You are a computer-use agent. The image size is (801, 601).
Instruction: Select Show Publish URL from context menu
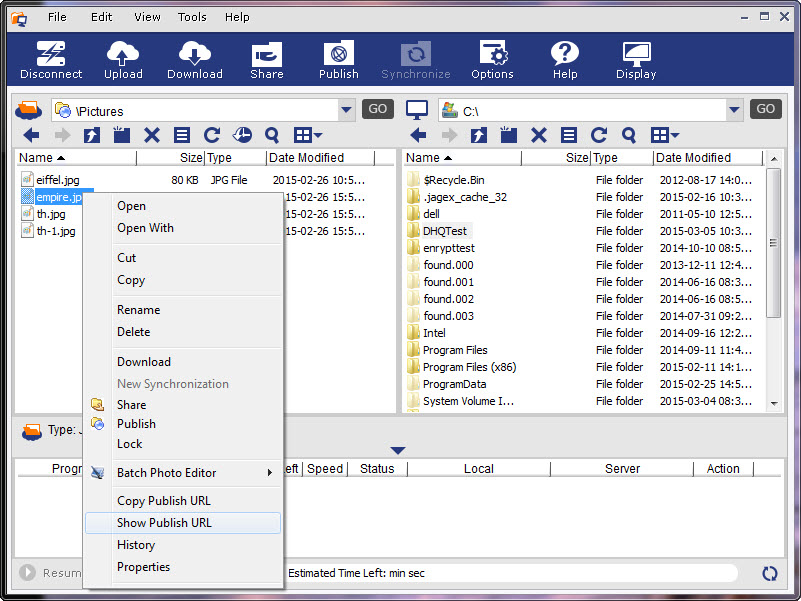164,523
